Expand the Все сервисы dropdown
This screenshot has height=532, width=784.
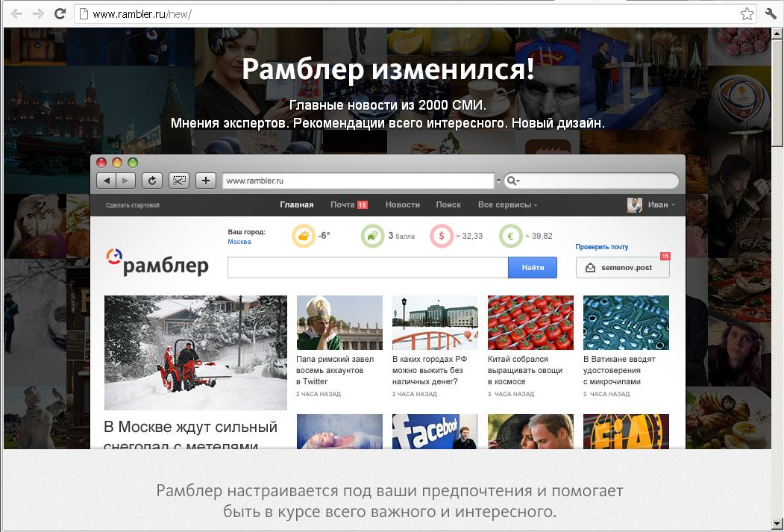coord(507,204)
